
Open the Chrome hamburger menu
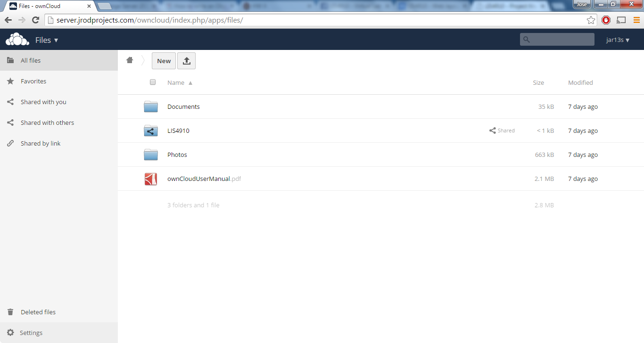tap(636, 20)
